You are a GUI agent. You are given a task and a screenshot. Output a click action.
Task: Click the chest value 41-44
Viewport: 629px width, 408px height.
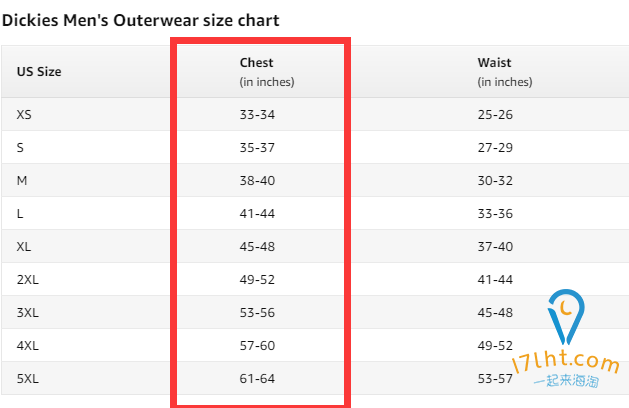coord(257,213)
